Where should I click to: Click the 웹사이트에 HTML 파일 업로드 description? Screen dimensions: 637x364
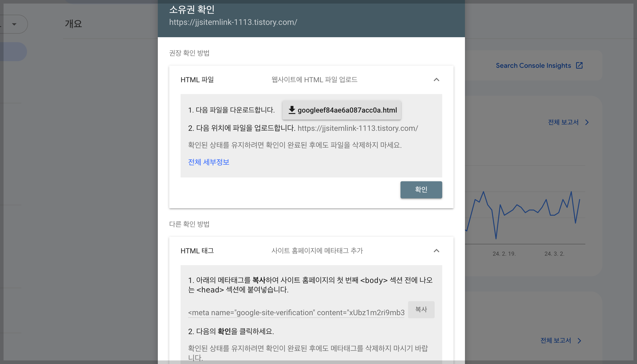(314, 80)
